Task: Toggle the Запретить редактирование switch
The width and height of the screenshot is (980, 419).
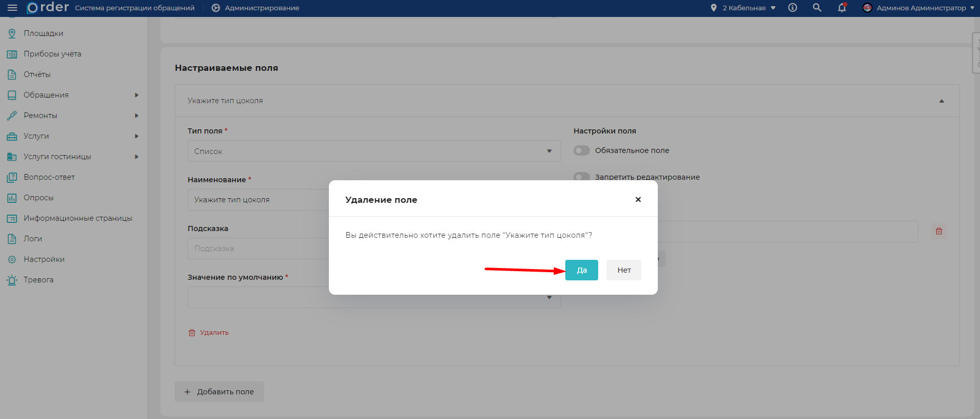Action: tap(581, 176)
